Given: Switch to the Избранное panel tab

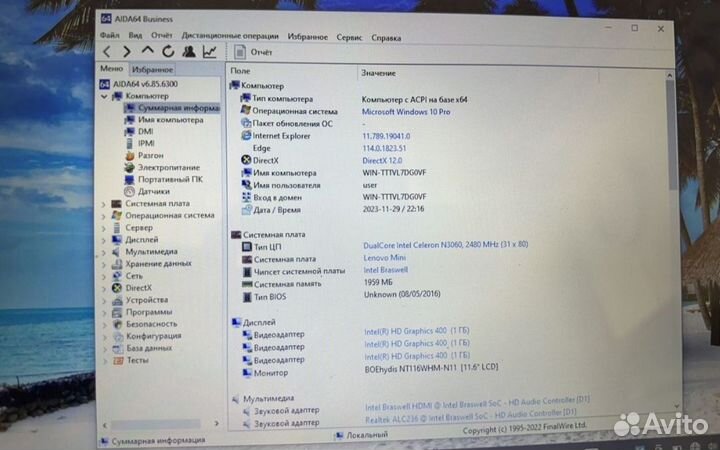Looking at the screenshot, I should click(152, 69).
